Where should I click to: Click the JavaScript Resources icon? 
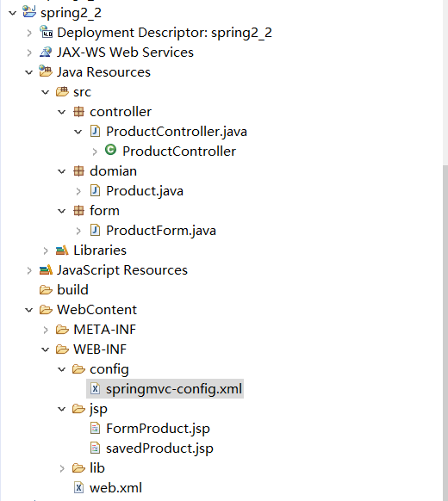pyautogui.click(x=46, y=270)
